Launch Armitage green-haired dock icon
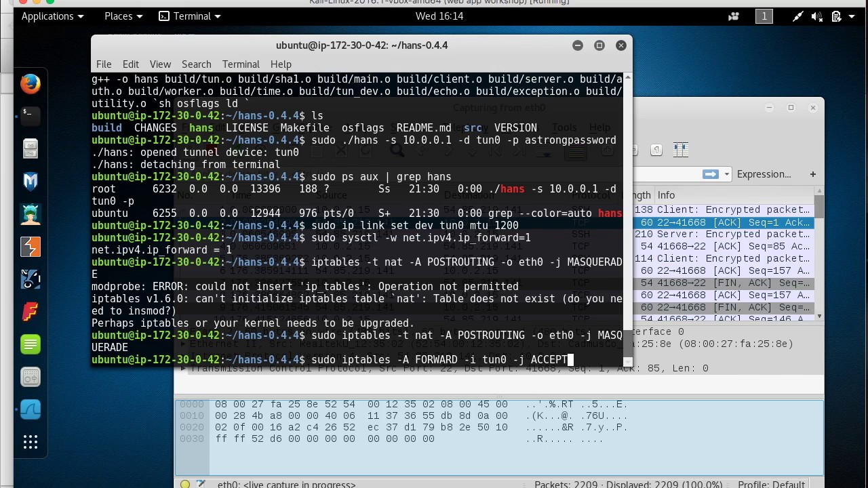Image resolution: width=868 pixels, height=488 pixels. coord(30,214)
